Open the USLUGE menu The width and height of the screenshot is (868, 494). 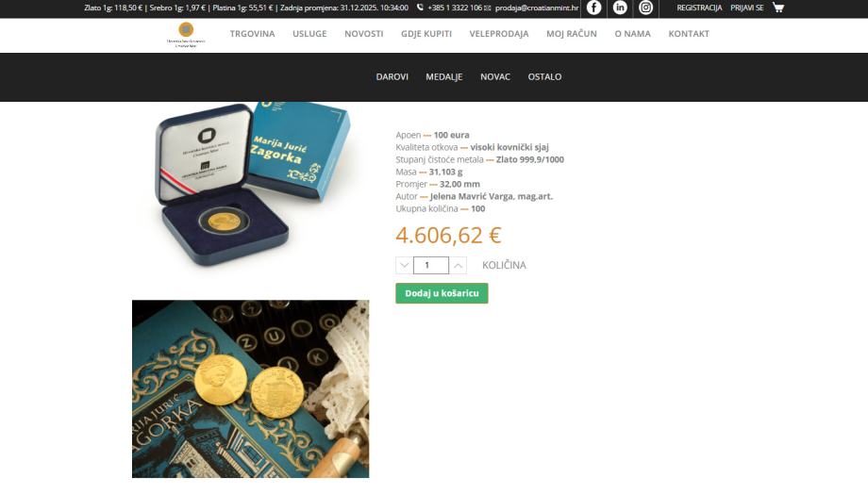(309, 34)
